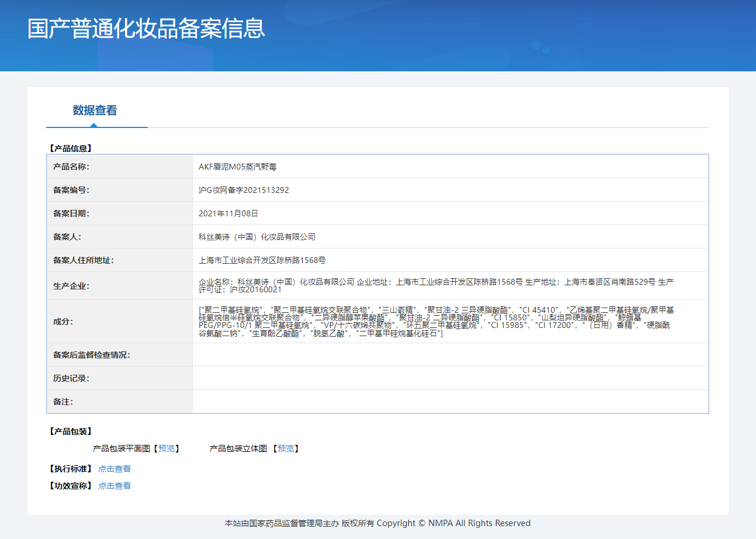The height and width of the screenshot is (539, 756).
Task: Select the 备案后监督检查情况 label cell
Action: (x=120, y=355)
